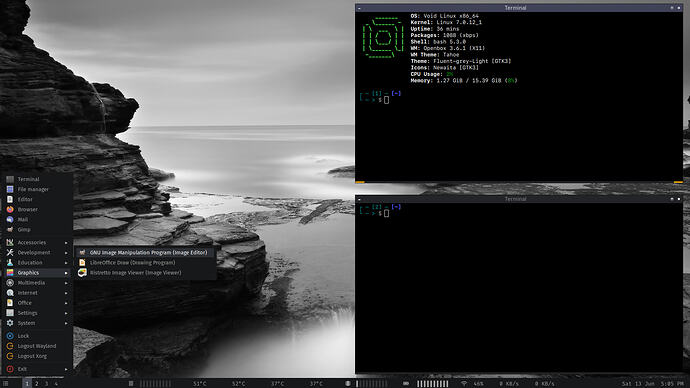Expand the System submenu arrow
Screen dimensions: 690x388
click(66, 323)
